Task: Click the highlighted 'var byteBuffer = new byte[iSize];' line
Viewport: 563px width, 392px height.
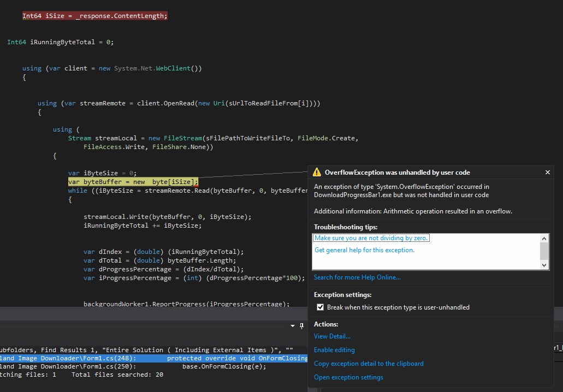Action: coord(133,182)
